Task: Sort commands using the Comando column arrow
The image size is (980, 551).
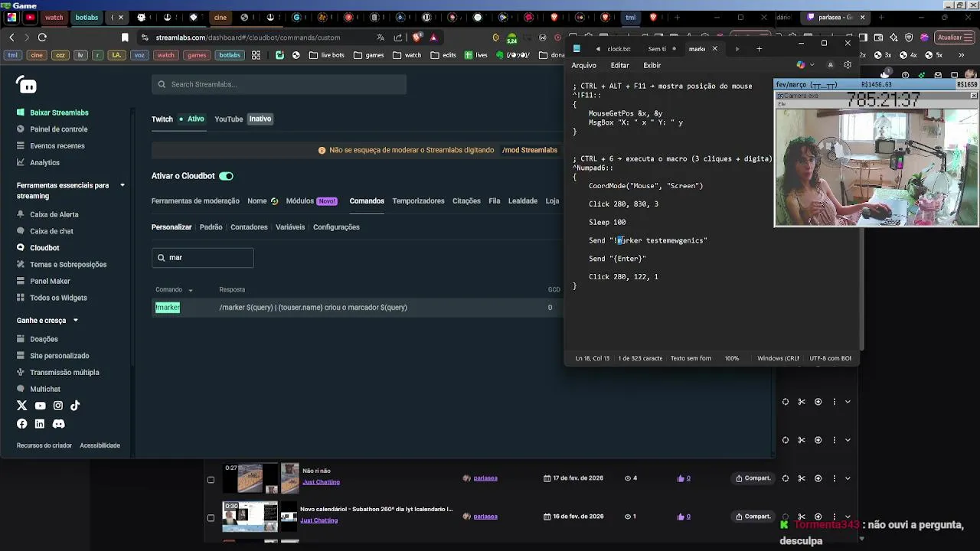Action: point(191,291)
